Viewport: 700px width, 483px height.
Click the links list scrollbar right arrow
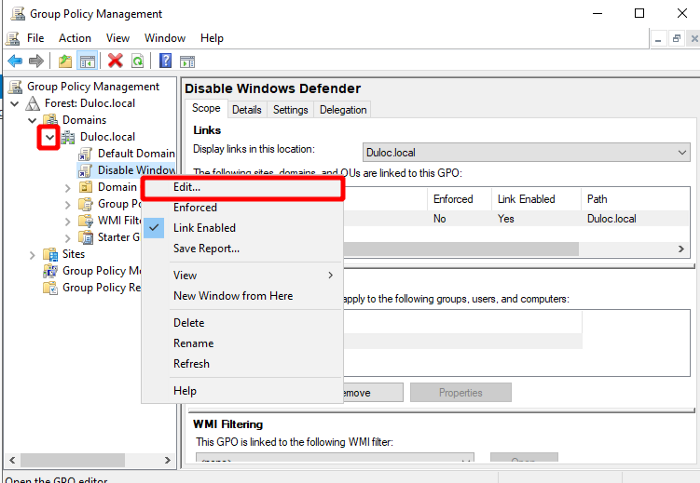coord(681,249)
